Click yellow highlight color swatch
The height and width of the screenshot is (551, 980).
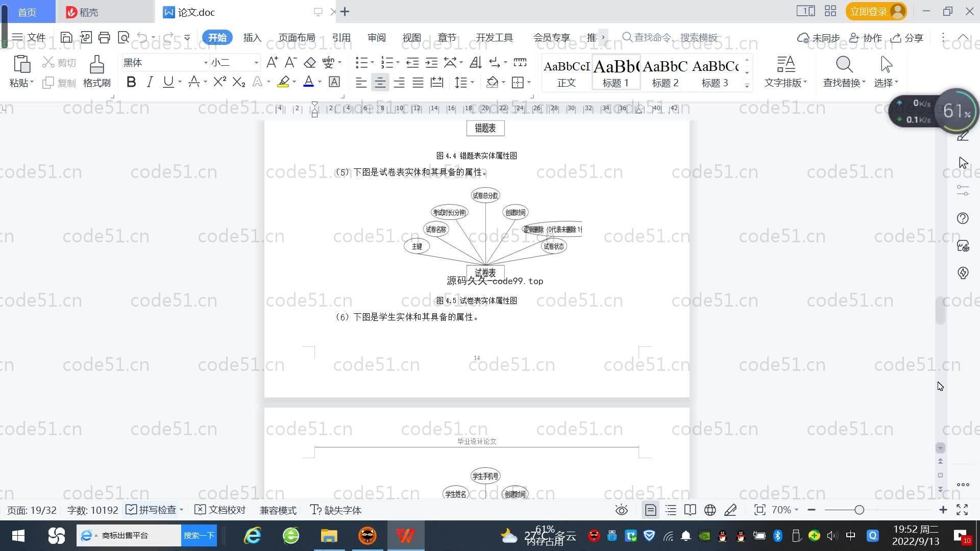tap(283, 82)
